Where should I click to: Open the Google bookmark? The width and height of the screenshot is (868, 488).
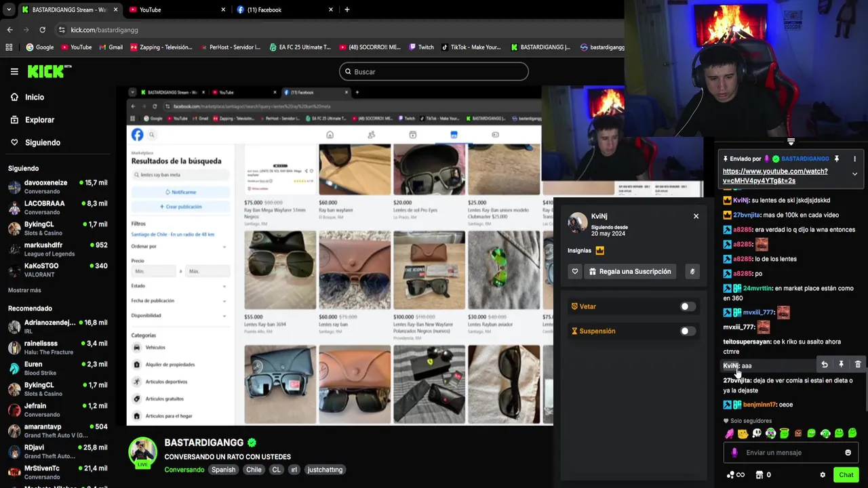39,47
